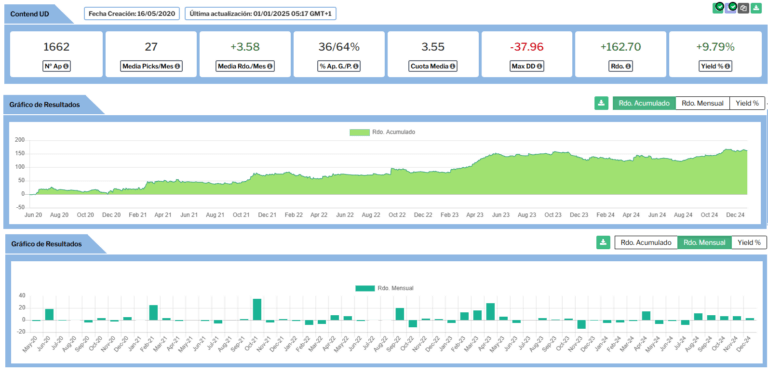Select Yield % tab in lower chart

click(x=749, y=242)
